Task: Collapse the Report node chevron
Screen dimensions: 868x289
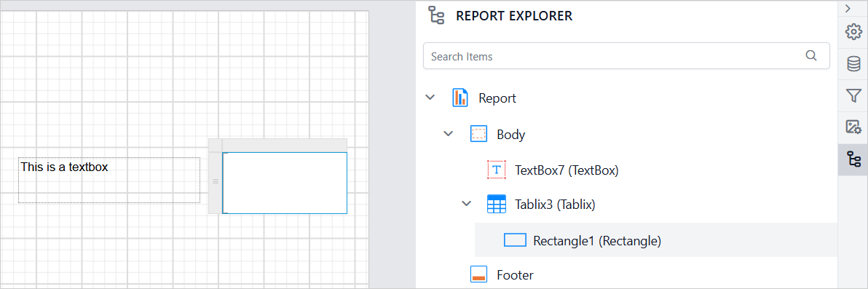Action: (x=430, y=98)
